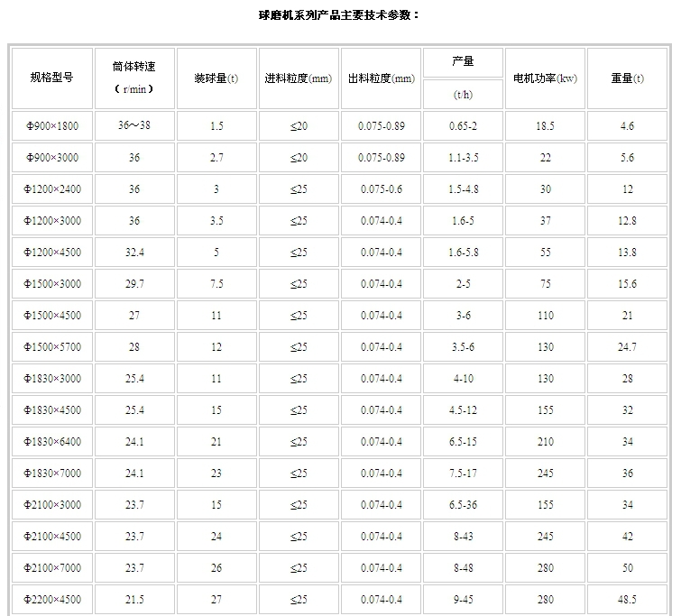Screen dimensions: 681x616
Task: Click the 重量(t) column header
Action: (x=627, y=78)
